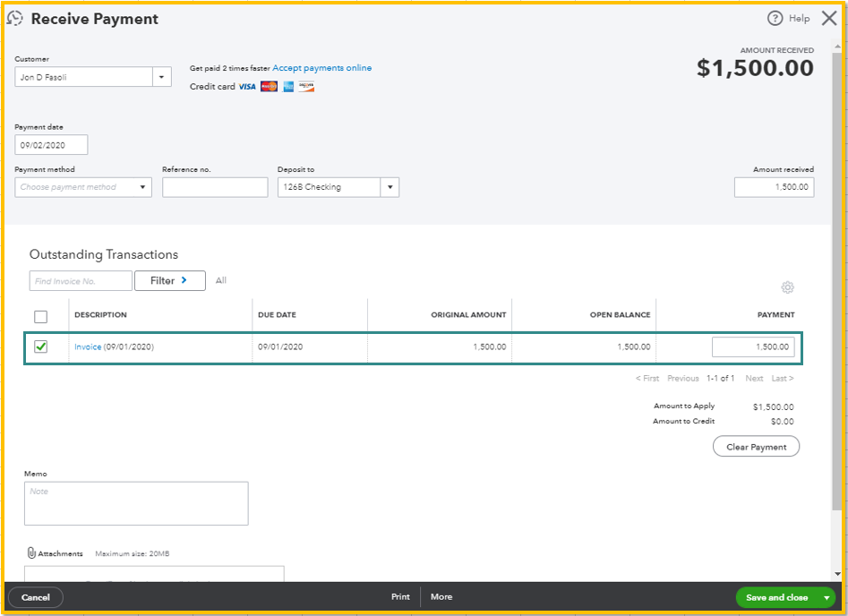Click the invoice Payment amount field

tap(753, 346)
